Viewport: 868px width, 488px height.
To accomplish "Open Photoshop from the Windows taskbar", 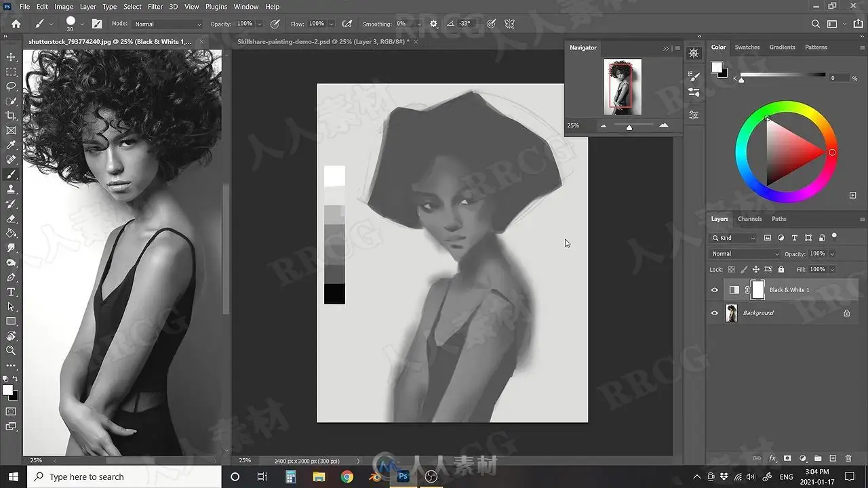I will point(403,476).
